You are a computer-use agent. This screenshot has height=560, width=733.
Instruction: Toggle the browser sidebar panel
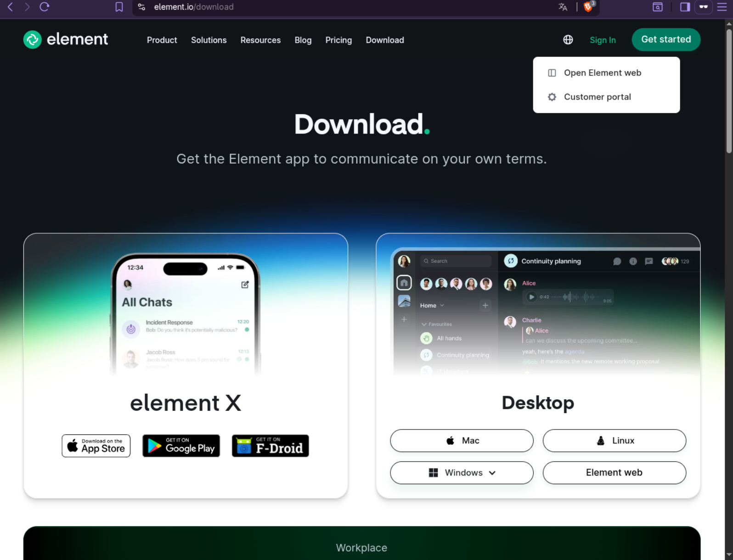pyautogui.click(x=685, y=7)
